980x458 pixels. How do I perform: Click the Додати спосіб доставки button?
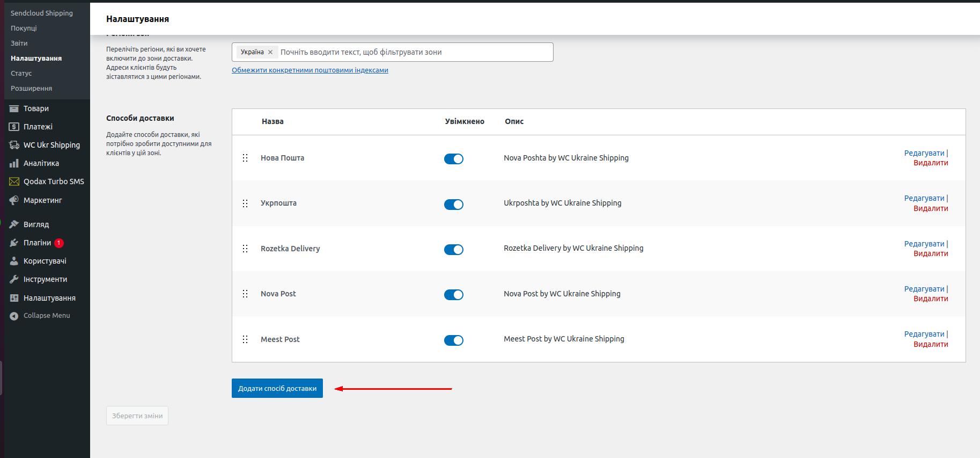(x=277, y=388)
